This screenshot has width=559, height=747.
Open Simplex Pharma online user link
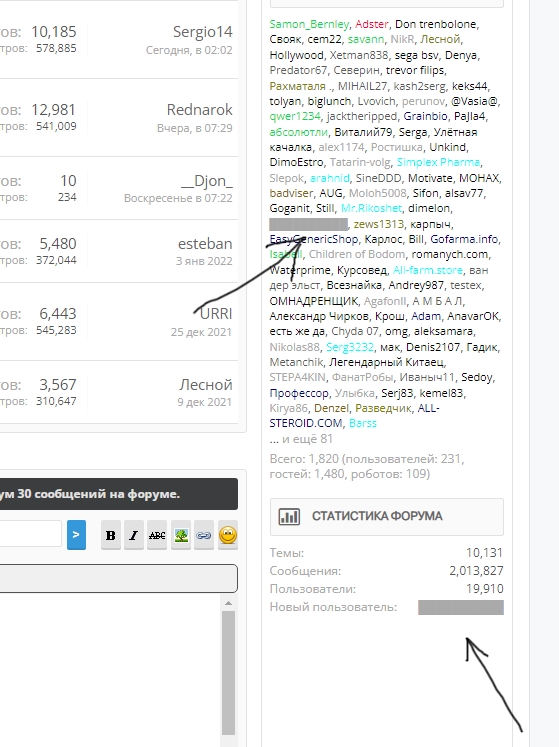tap(438, 162)
